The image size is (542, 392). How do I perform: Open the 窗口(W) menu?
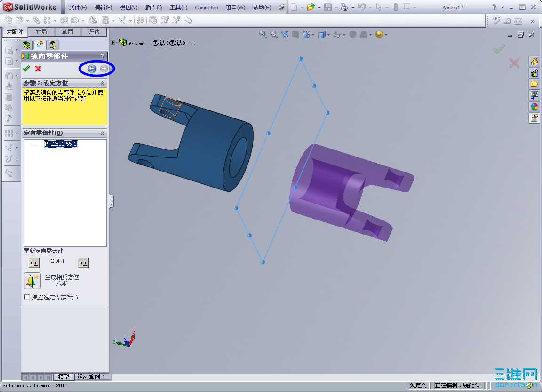[x=235, y=7]
